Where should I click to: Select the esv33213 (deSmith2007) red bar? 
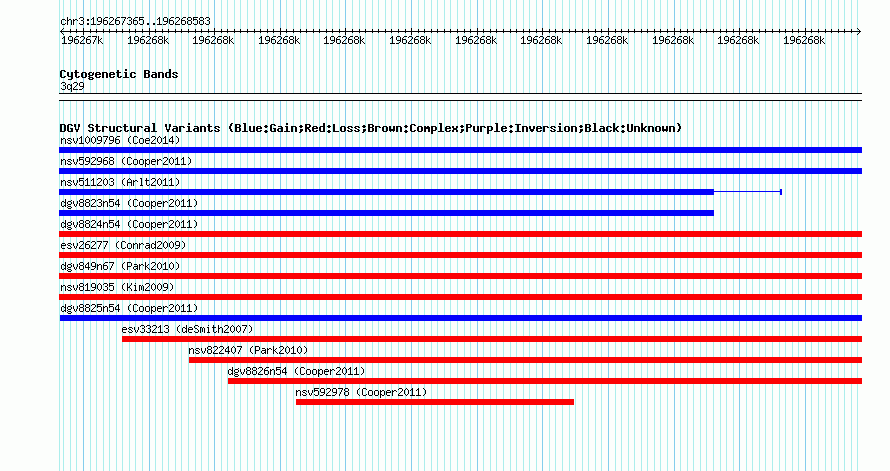(x=492, y=339)
